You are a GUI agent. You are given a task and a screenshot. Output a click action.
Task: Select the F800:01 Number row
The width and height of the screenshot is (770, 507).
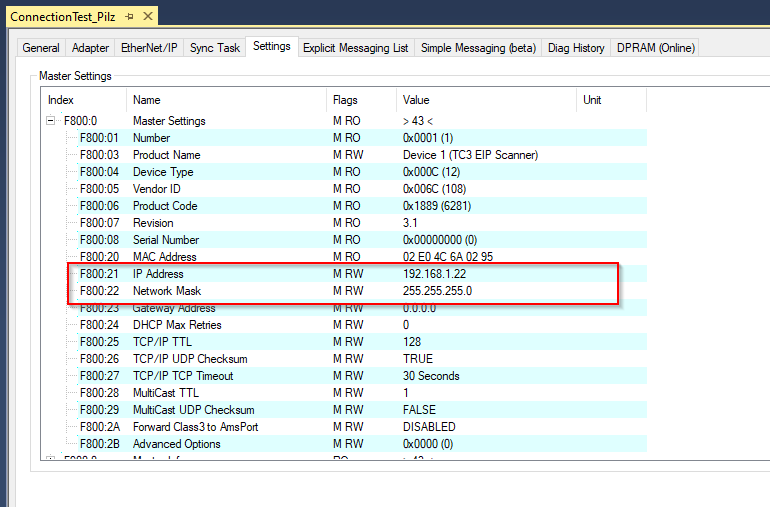tap(362, 138)
